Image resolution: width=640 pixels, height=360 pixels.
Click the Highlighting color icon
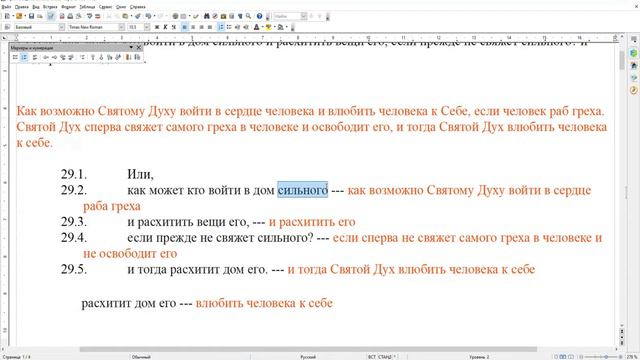[269, 27]
